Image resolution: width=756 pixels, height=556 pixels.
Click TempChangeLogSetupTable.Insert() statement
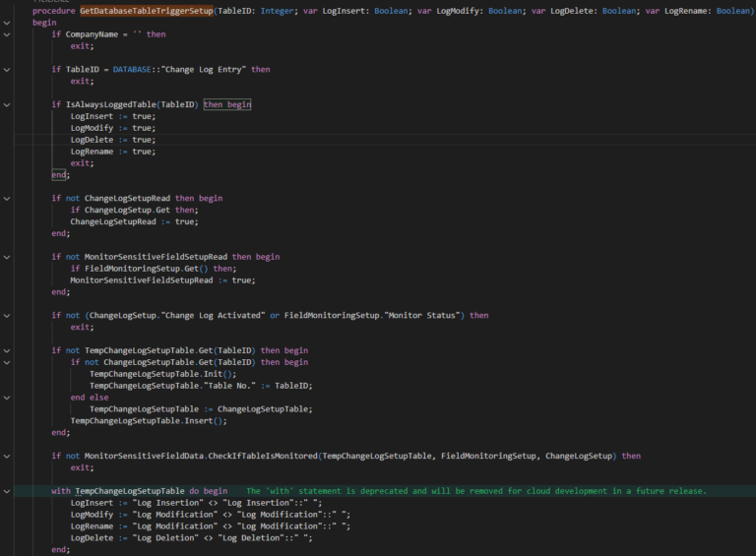tap(149, 420)
